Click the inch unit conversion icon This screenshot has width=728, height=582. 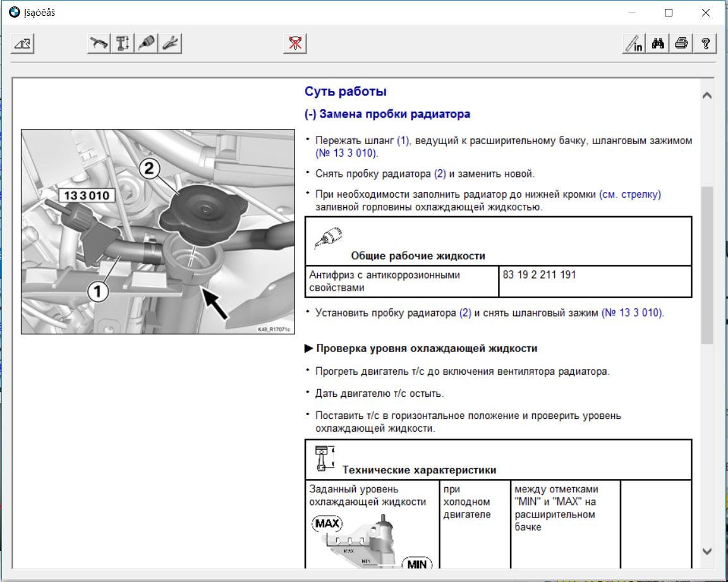pos(633,44)
